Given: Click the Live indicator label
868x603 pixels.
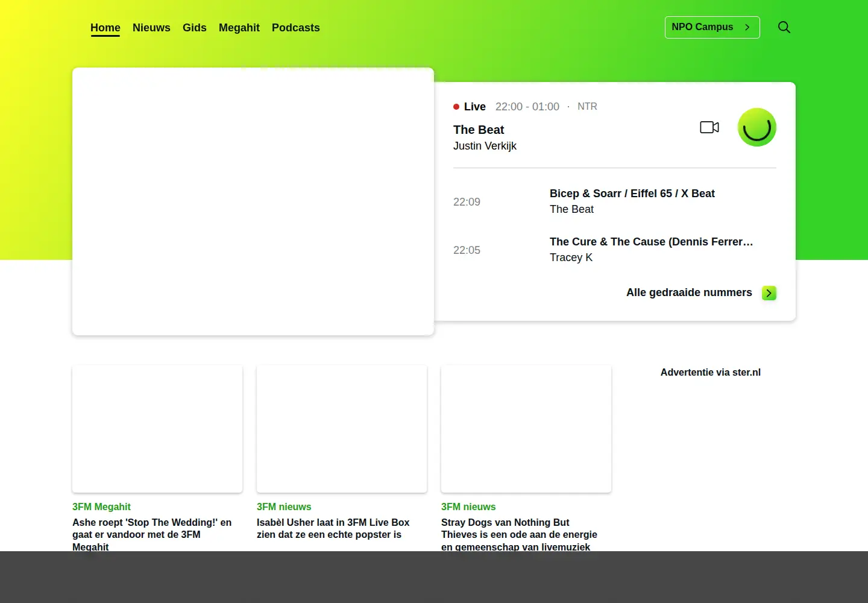Looking at the screenshot, I should (x=470, y=107).
